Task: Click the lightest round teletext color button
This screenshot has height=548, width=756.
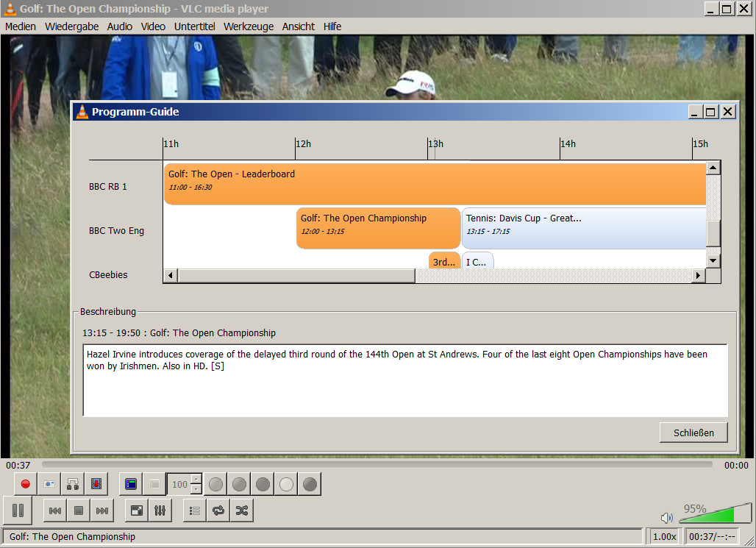Action: click(x=286, y=484)
